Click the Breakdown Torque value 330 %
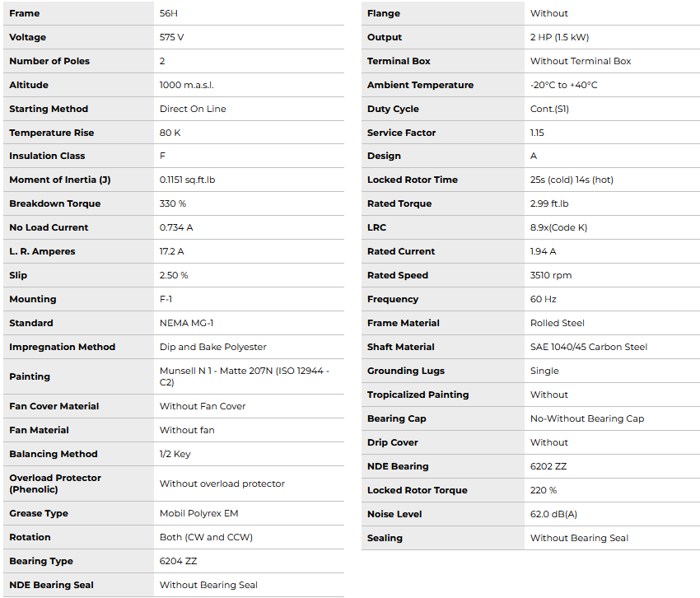 click(173, 203)
